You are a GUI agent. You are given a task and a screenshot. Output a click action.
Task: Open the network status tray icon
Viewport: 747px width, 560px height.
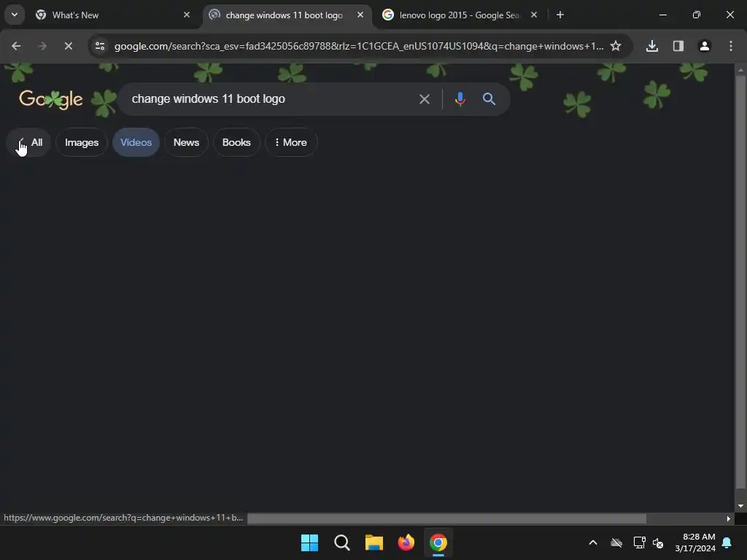639,542
